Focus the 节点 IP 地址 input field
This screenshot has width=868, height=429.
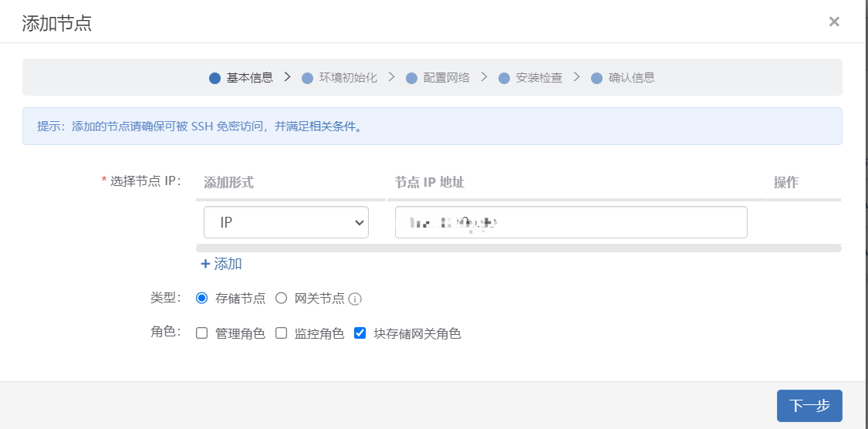pos(571,222)
